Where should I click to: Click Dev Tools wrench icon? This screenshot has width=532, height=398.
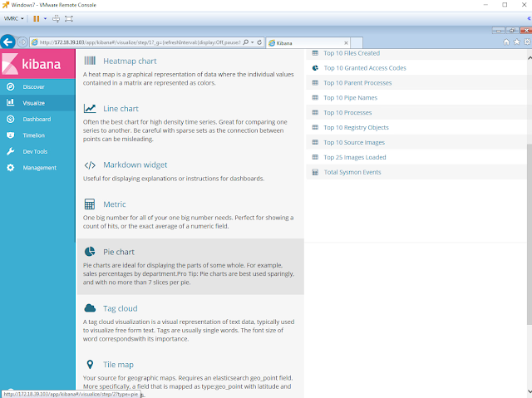[11, 151]
